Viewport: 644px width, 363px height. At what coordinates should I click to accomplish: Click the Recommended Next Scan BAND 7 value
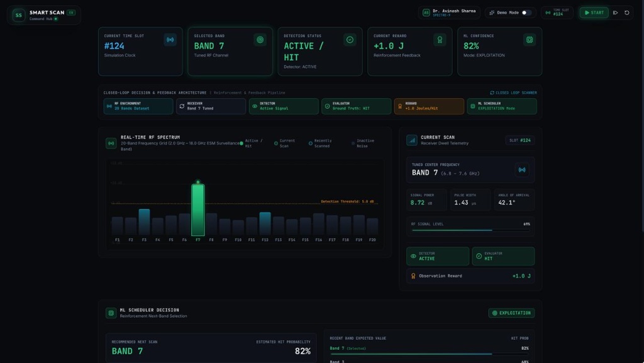pyautogui.click(x=127, y=351)
